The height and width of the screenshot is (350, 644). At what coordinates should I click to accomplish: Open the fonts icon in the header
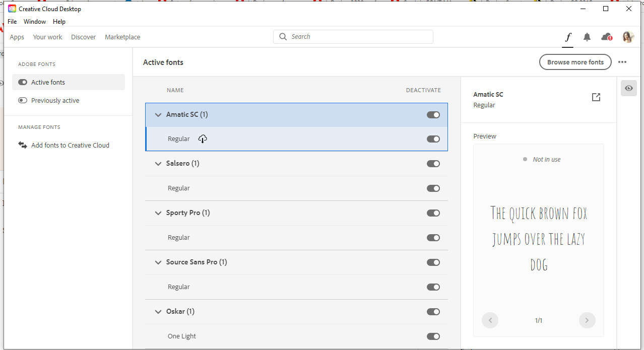point(568,37)
